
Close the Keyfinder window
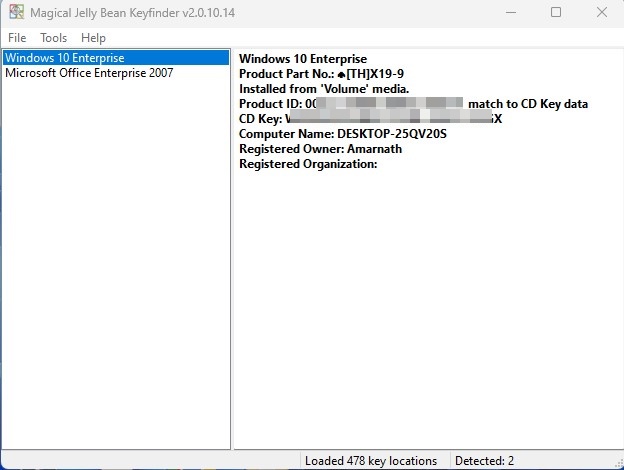coord(602,12)
